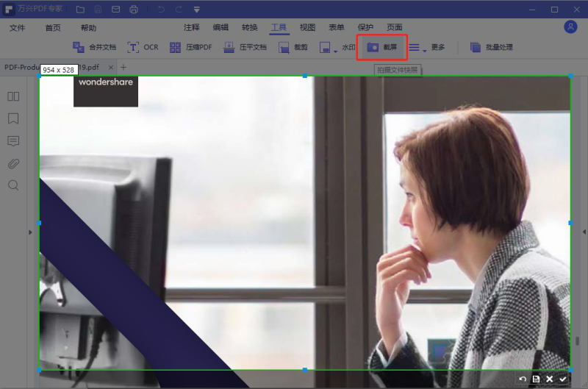Open the comments panel icon

(13, 141)
